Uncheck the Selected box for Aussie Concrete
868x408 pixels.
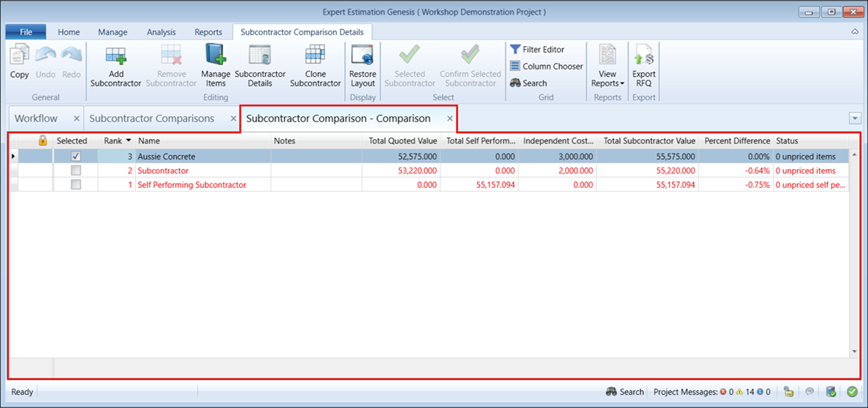point(76,156)
